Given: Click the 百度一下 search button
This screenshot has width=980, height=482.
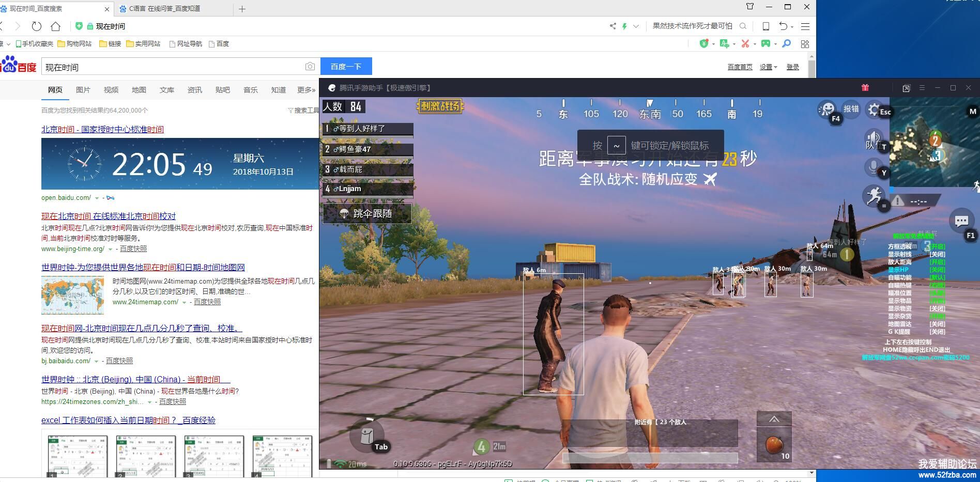Looking at the screenshot, I should (346, 67).
